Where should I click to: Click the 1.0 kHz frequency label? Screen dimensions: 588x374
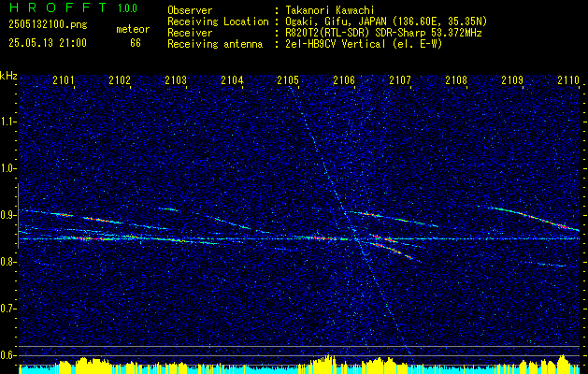click(7, 169)
